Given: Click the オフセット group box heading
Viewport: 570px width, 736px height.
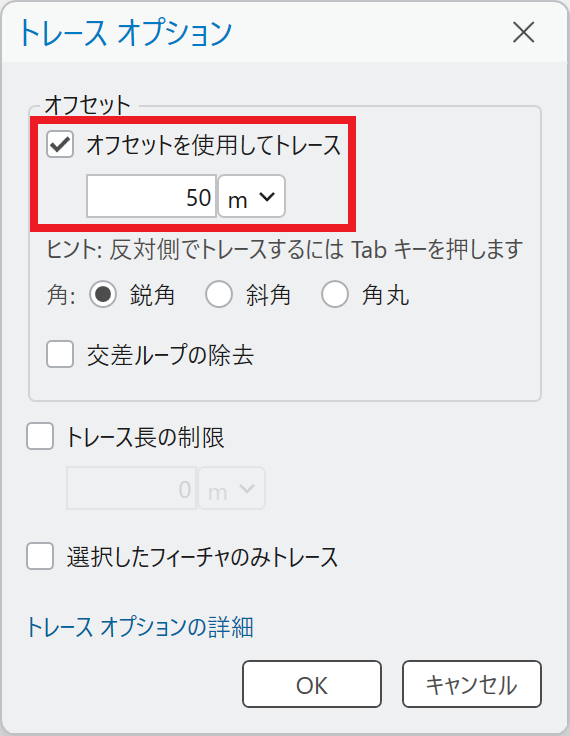Looking at the screenshot, I should click(x=87, y=105).
